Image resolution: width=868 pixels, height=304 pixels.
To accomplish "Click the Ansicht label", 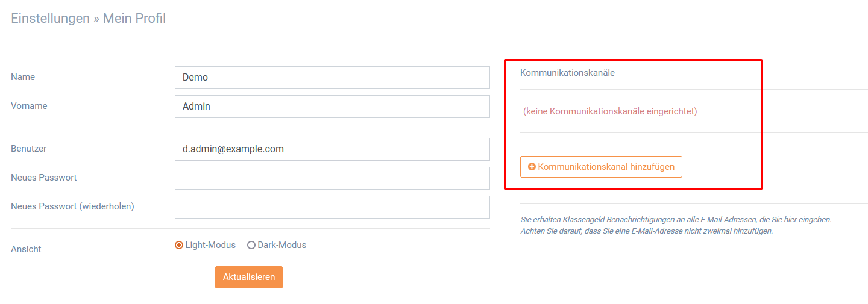I will tap(26, 249).
